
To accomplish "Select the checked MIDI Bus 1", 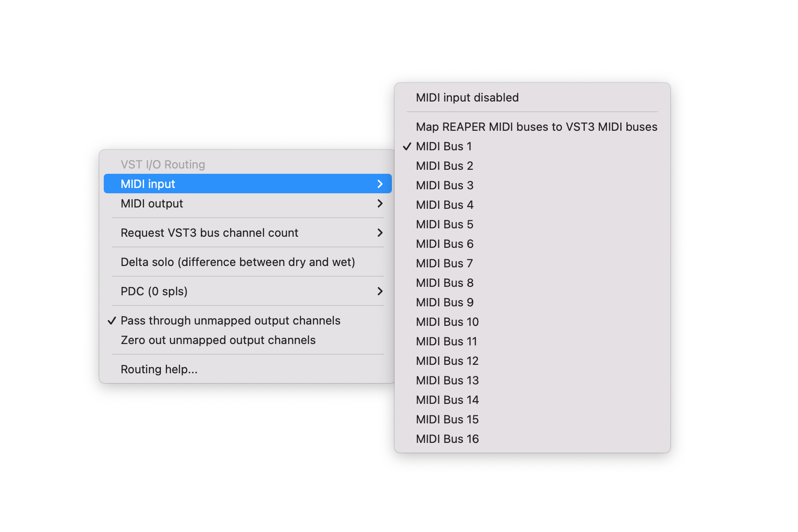I will click(x=444, y=146).
